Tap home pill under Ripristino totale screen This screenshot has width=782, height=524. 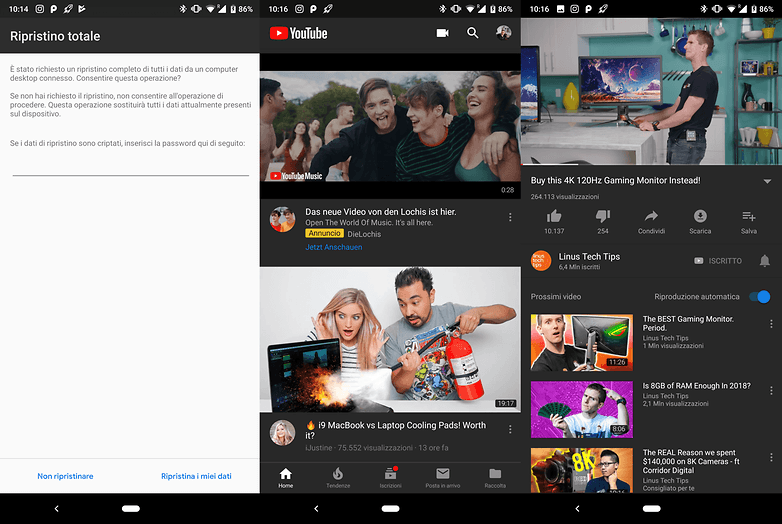pos(131,509)
